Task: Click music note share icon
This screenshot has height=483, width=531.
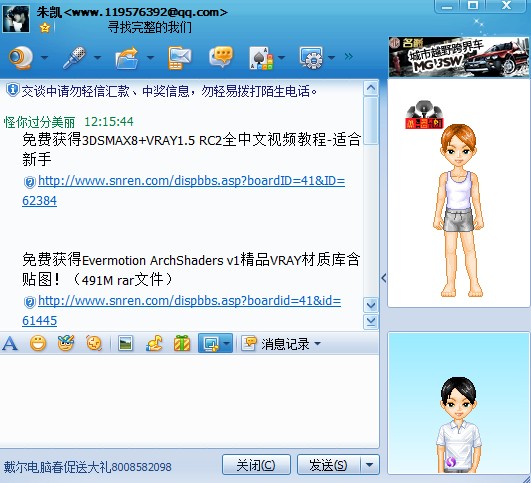Action: [x=154, y=343]
